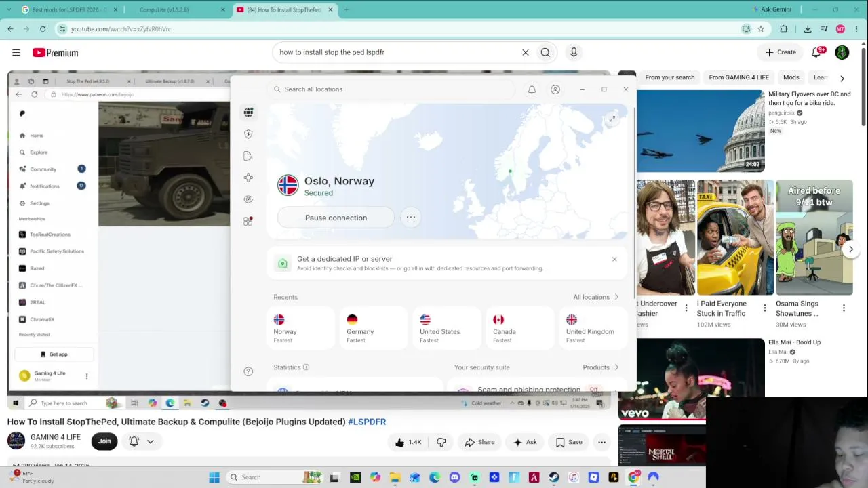Click the Ask button under the video

point(525,442)
